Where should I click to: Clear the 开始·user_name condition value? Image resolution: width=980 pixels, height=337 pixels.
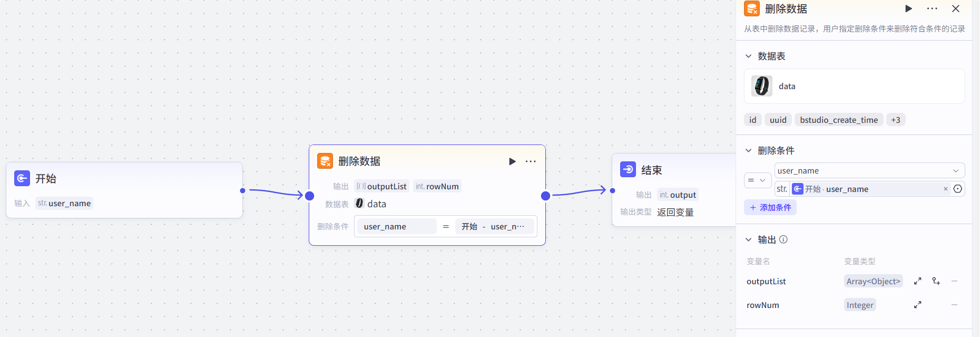tap(946, 189)
